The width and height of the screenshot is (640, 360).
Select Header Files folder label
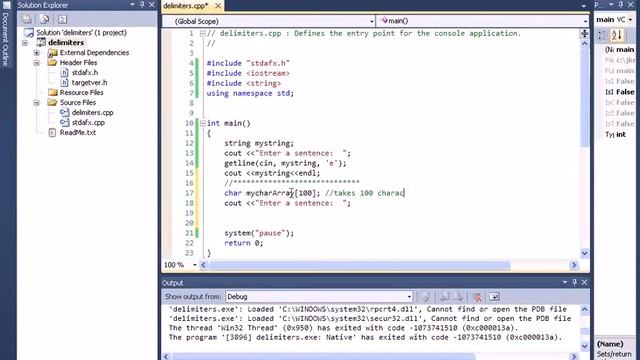coord(78,62)
